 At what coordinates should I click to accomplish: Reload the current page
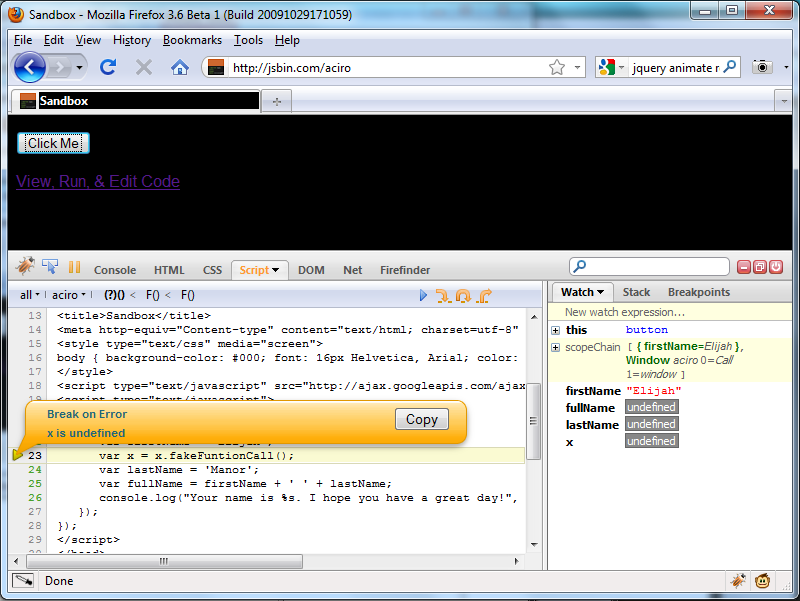click(x=108, y=67)
